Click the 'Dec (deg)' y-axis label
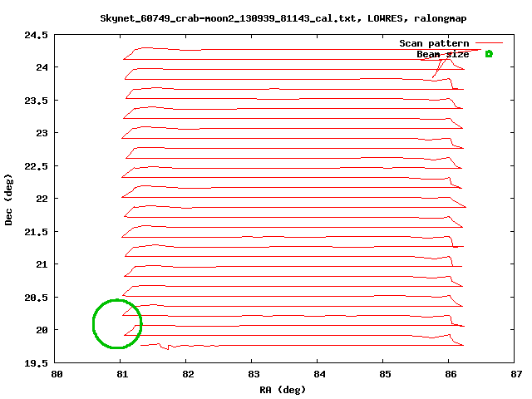 pos(8,199)
